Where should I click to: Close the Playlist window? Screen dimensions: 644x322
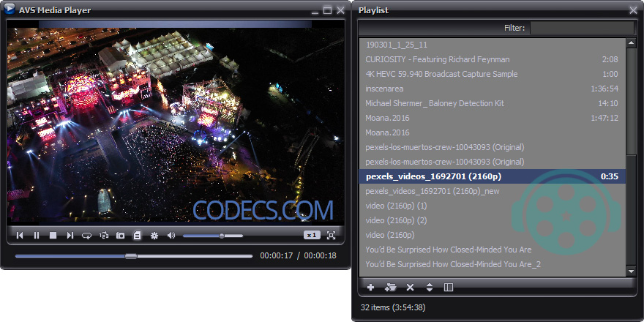(633, 10)
